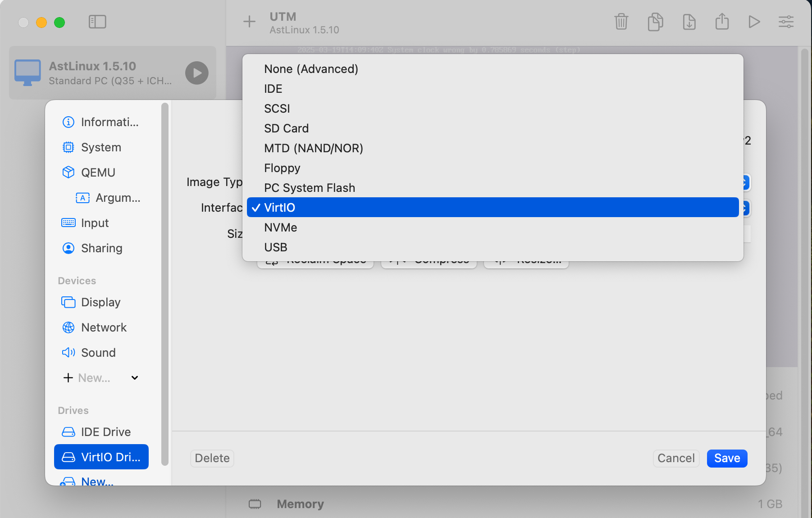Open the Input settings section
812x518 pixels.
pos(101,223)
